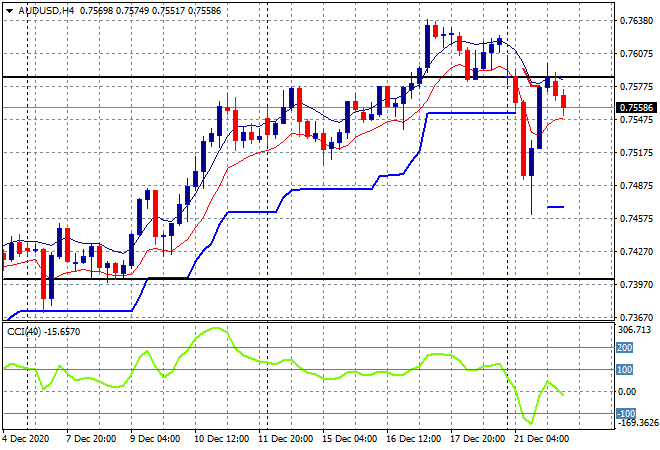The image size is (660, 450).
Task: Click the 0.75475 price scale label
Action: pos(636,120)
